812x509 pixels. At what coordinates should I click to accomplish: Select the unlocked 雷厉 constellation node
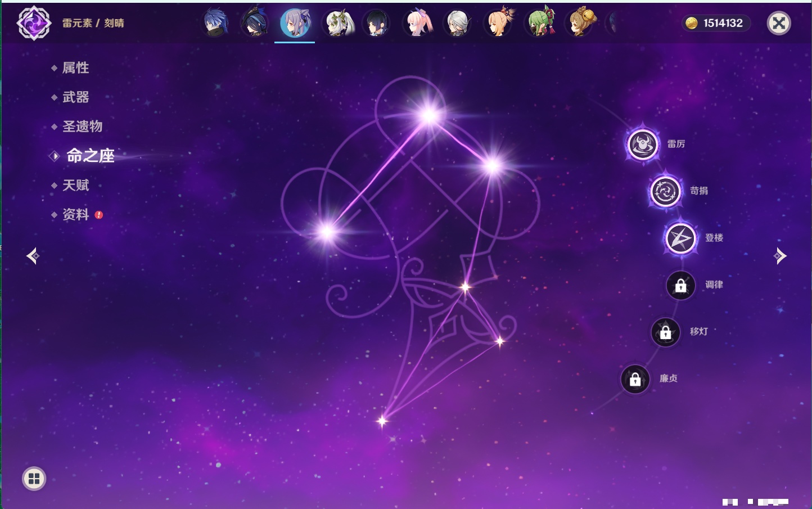click(643, 145)
